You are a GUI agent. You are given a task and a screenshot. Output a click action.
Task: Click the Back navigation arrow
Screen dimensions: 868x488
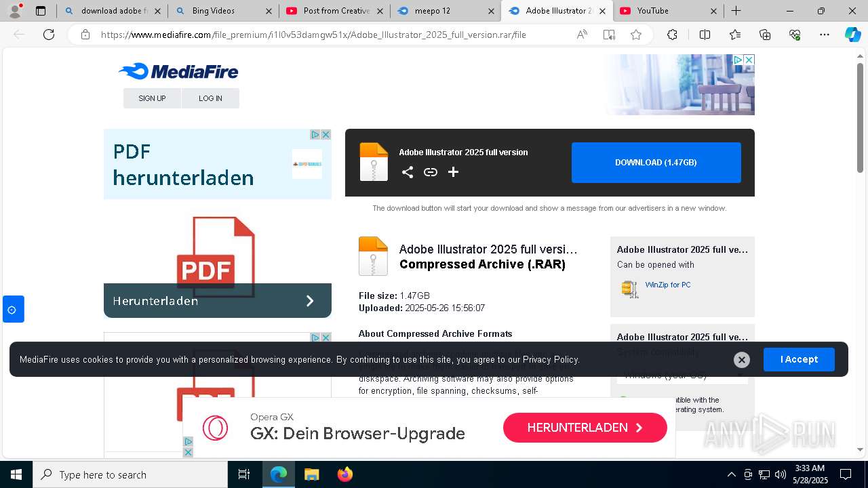click(x=19, y=35)
